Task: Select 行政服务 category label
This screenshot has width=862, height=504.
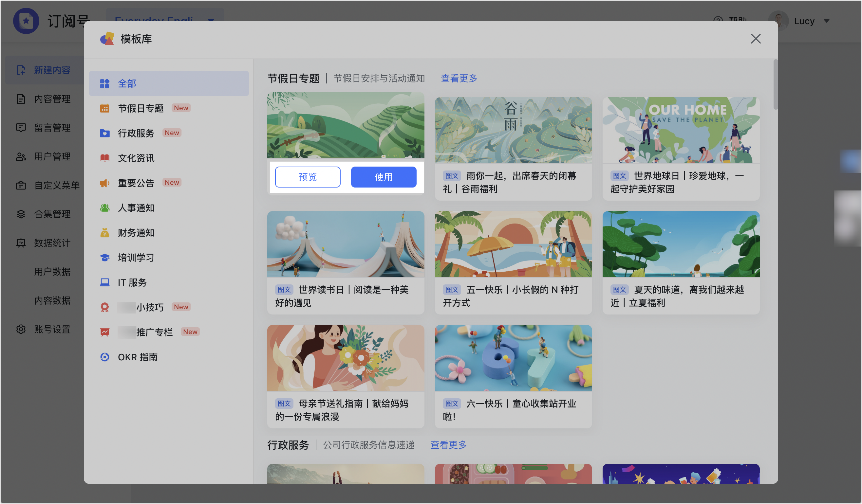Action: (x=136, y=133)
